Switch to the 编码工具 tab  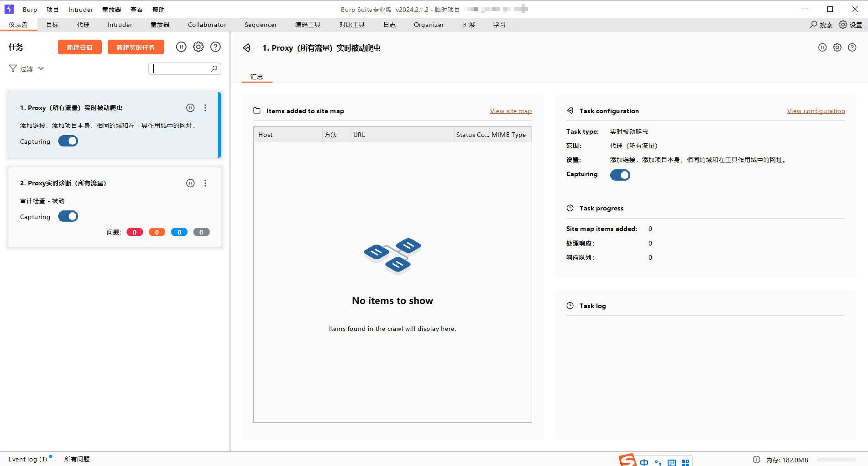point(308,25)
